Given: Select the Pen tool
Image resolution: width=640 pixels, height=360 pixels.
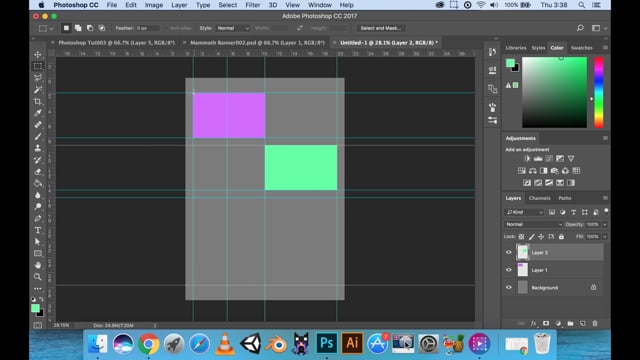Looking at the screenshot, I should [x=38, y=218].
